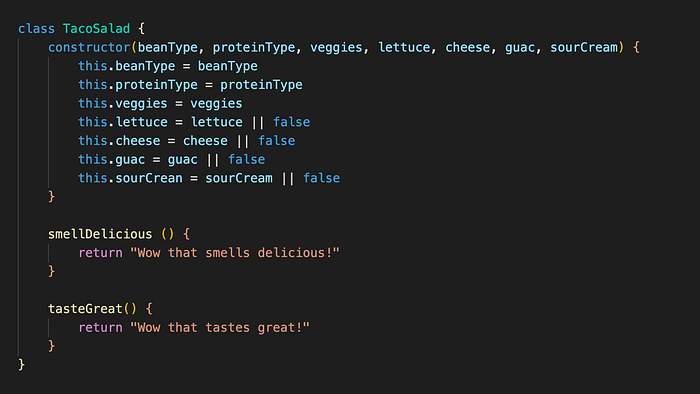Click the return keyword in smellDelicious
Screen dimensions: 700x394
(100, 253)
